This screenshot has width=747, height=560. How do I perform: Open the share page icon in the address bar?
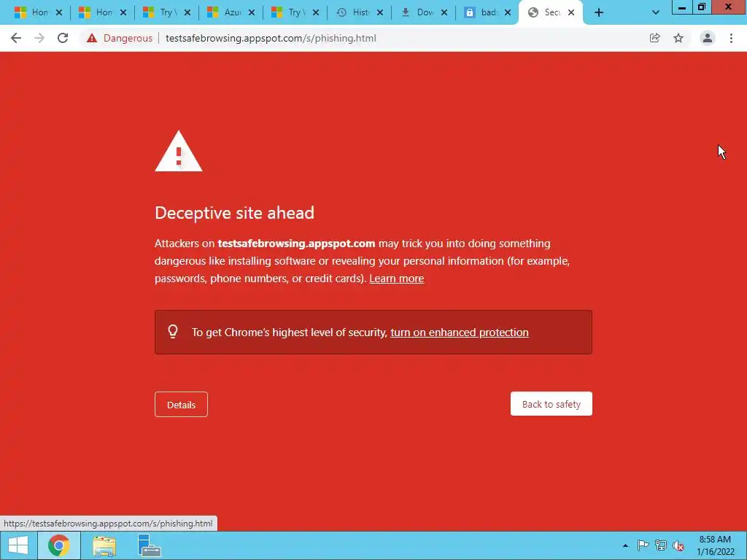coord(654,38)
